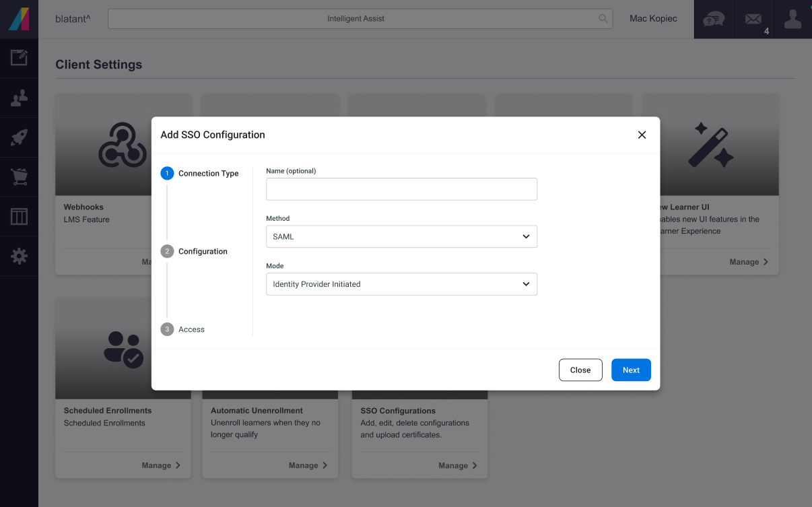Click the Close button in dialog footer
Viewport: 812px width, 507px height.
pyautogui.click(x=580, y=370)
